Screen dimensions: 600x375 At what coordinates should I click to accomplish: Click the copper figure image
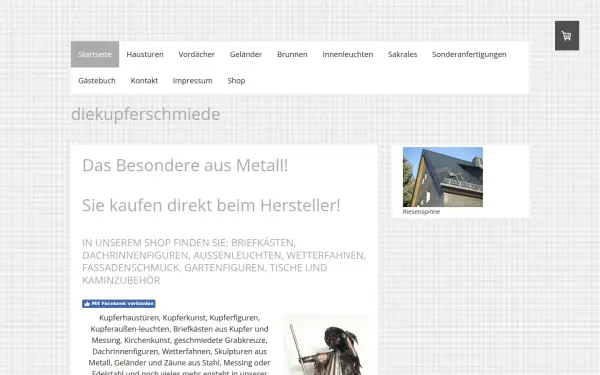click(x=326, y=345)
